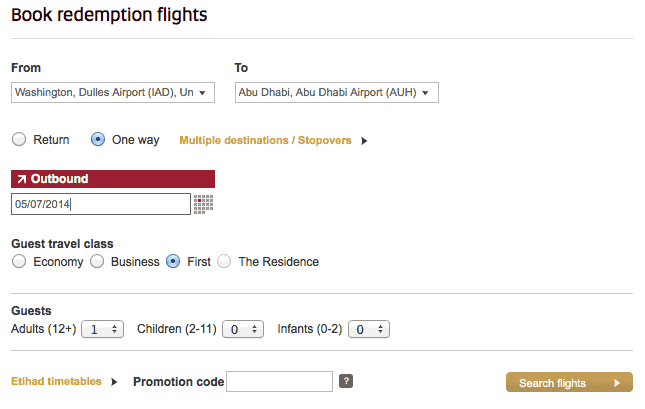The height and width of the screenshot is (409, 645).
Task: Choose Business guest travel class
Action: pos(97,261)
